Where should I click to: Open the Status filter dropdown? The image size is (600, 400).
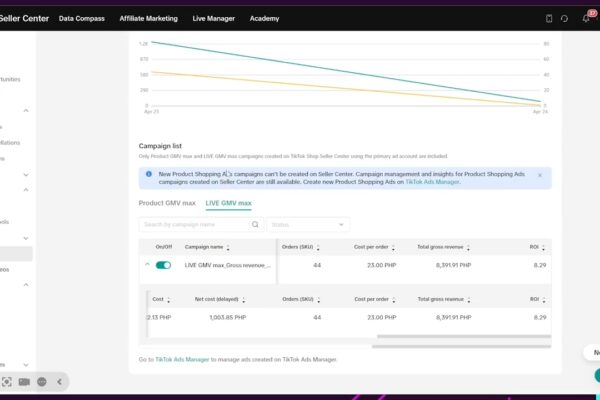point(308,224)
